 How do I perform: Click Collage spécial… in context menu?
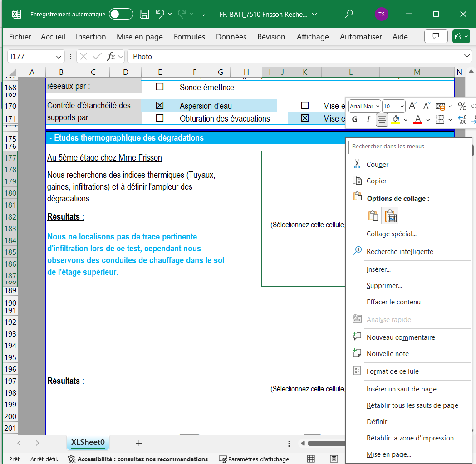[x=408, y=234]
